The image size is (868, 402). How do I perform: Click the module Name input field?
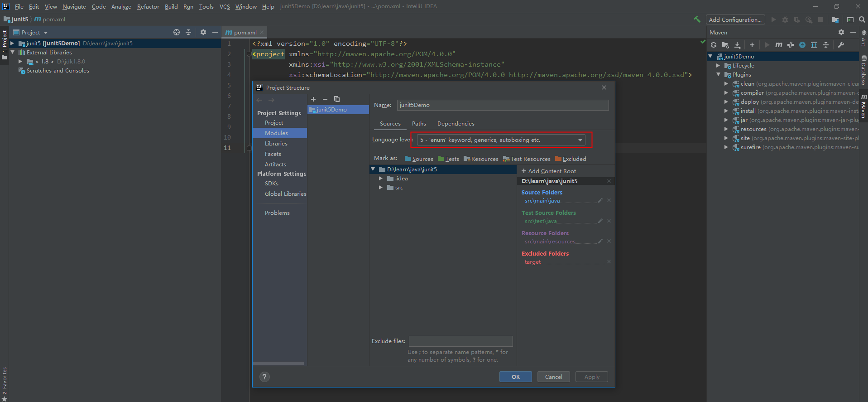pos(503,105)
